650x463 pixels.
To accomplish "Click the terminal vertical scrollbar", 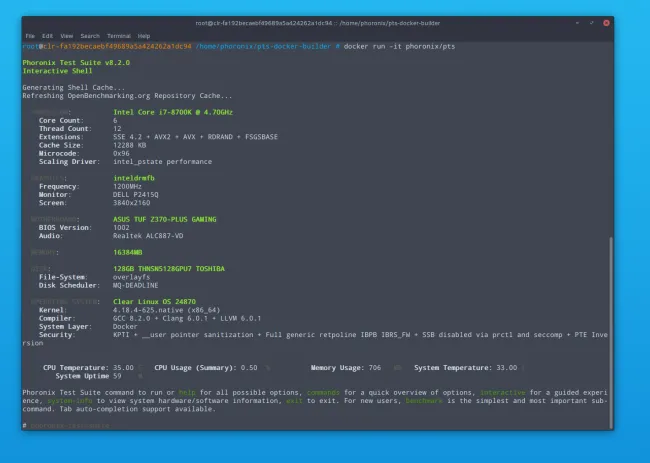I will pos(611,333).
